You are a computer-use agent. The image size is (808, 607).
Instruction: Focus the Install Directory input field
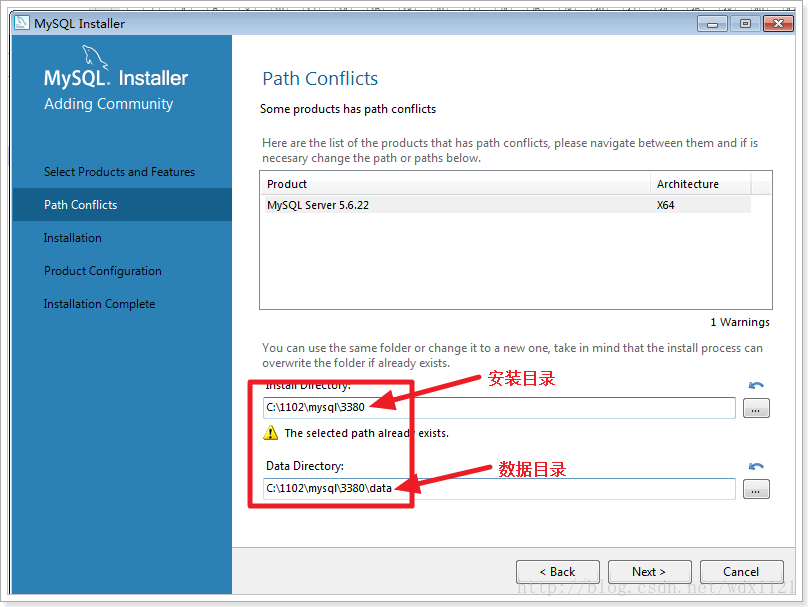(499, 408)
